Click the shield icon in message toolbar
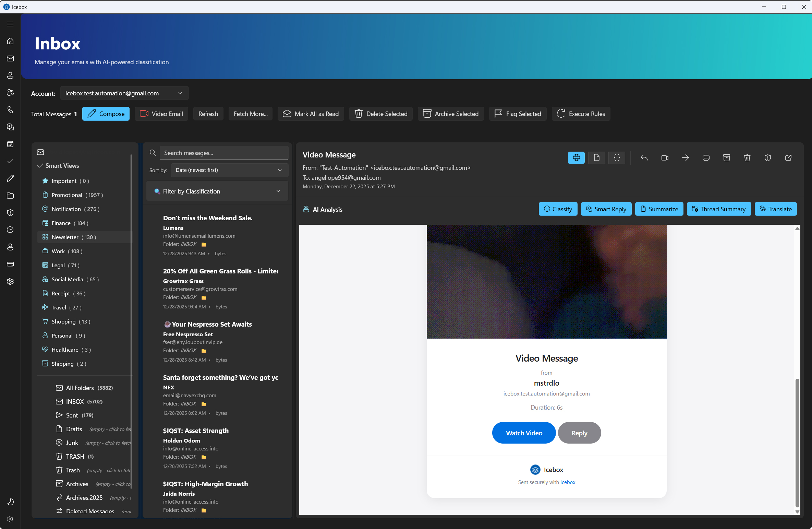This screenshot has height=529, width=812. tap(767, 158)
